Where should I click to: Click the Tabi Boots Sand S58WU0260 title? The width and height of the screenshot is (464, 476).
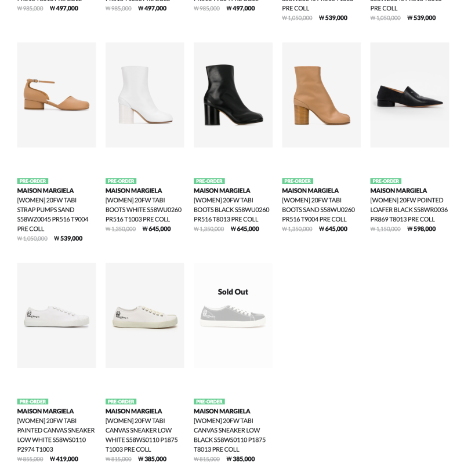(x=318, y=210)
